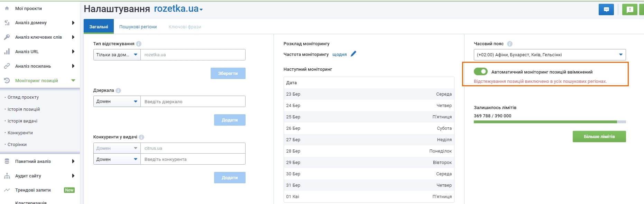Click the New badge beside Трендові запити
This screenshot has width=644, height=204.
(x=69, y=190)
